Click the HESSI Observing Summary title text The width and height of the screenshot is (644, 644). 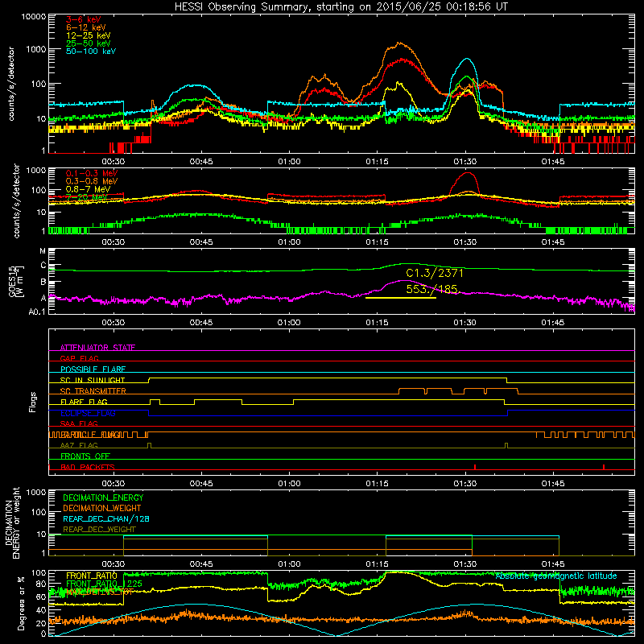pyautogui.click(x=341, y=6)
